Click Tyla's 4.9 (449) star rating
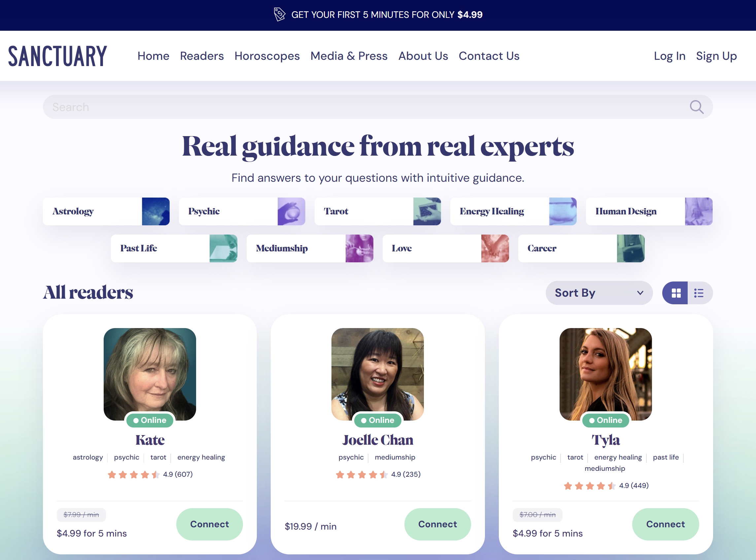756x560 pixels. click(x=606, y=486)
